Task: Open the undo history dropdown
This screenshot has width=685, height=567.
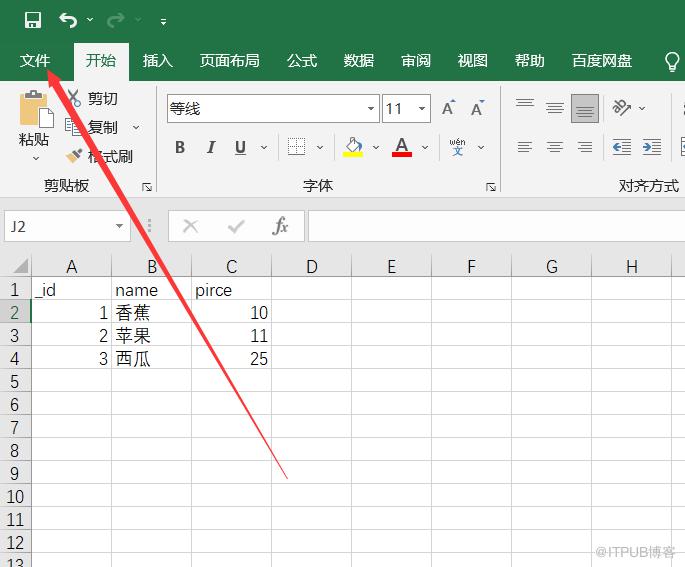Action: click(x=90, y=20)
